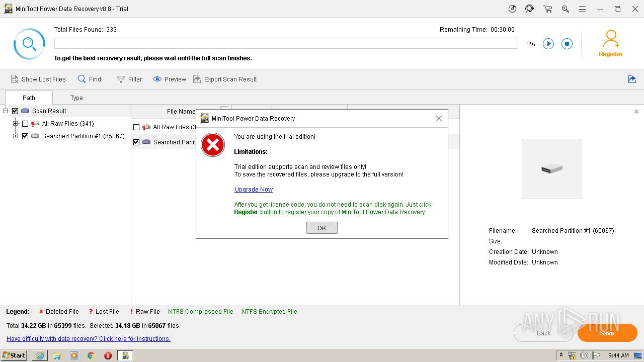Click the MiniTool taskbar button
The width and height of the screenshot is (644, 362).
[125, 355]
